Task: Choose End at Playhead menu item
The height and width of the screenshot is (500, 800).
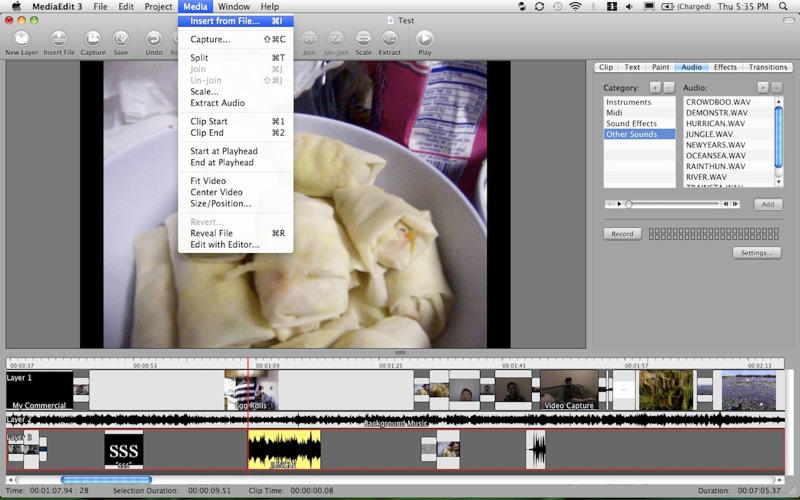Action: 236,162
